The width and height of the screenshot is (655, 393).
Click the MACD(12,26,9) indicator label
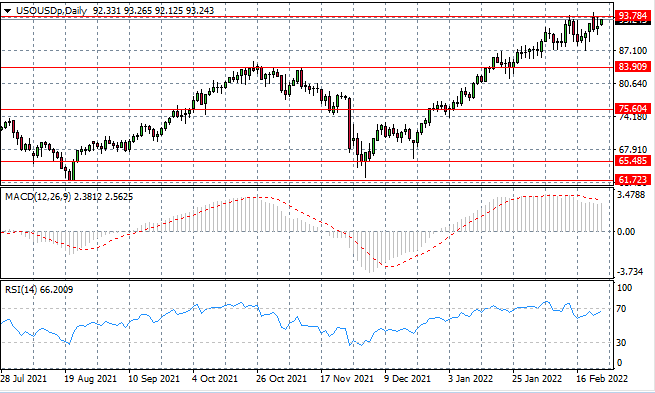[x=38, y=196]
